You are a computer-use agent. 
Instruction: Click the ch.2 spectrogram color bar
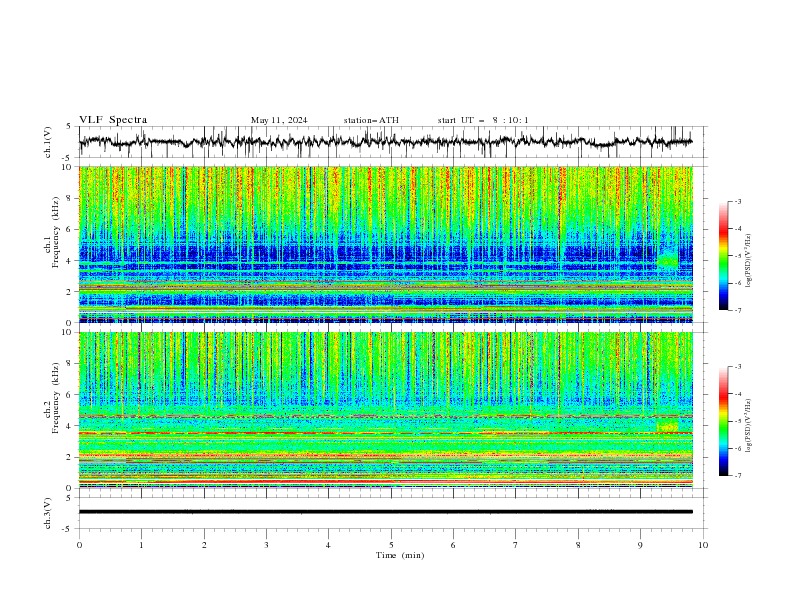click(723, 421)
